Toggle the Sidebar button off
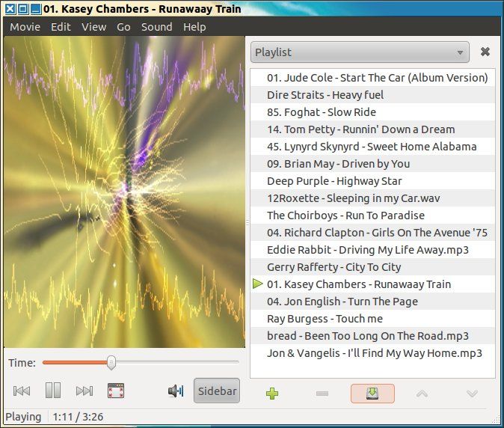504x428 pixels. pyautogui.click(x=217, y=391)
